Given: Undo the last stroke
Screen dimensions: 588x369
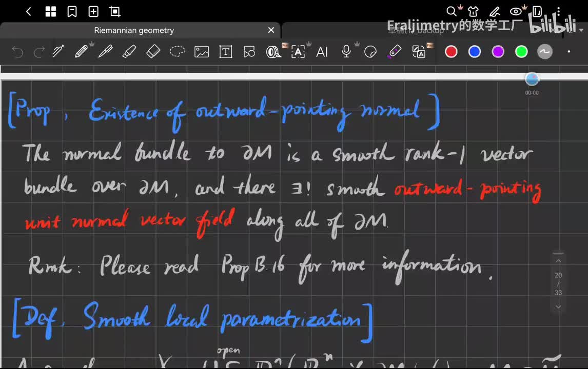Looking at the screenshot, I should 17,52.
